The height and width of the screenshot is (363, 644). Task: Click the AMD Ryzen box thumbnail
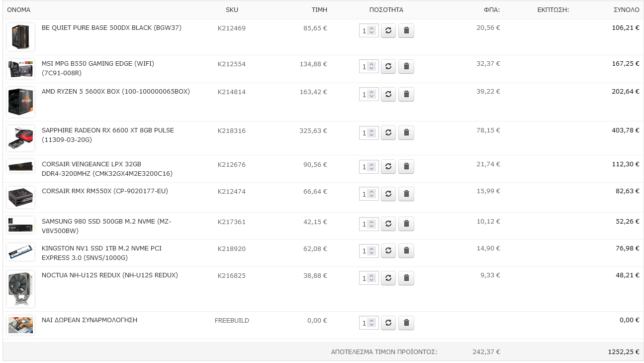(x=20, y=102)
